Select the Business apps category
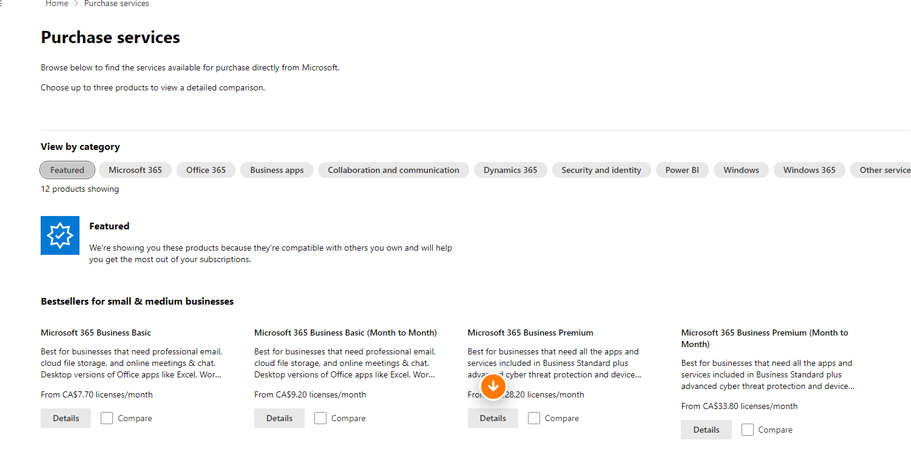This screenshot has width=911, height=455. pyautogui.click(x=277, y=170)
